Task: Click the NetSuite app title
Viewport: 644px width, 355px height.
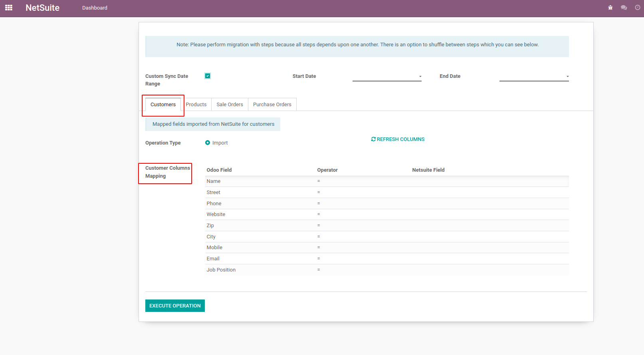Action: (x=42, y=8)
